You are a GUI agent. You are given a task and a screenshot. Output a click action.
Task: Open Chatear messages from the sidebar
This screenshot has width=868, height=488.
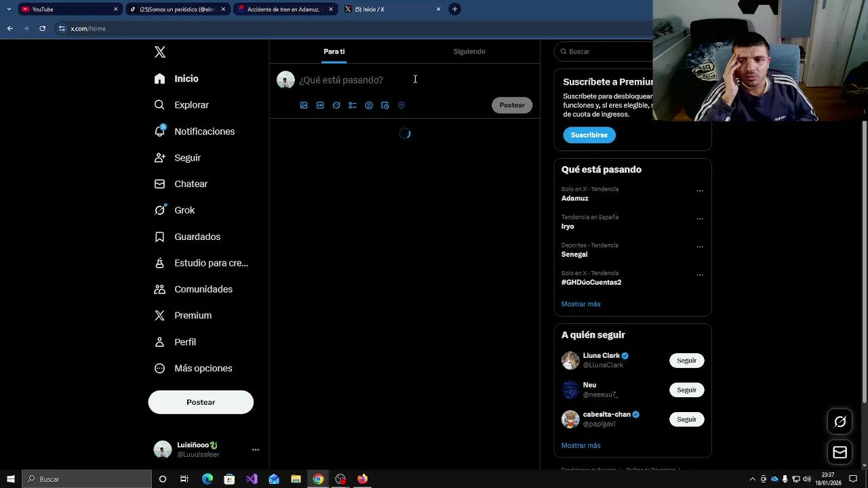[181, 184]
